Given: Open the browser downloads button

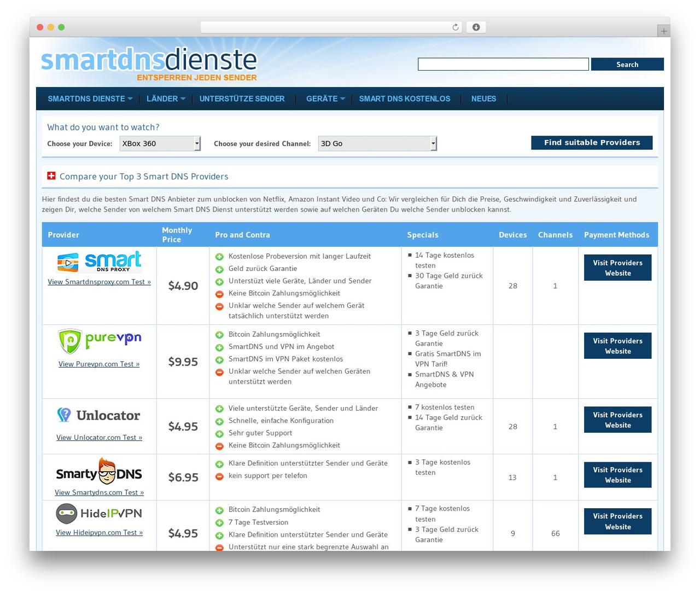Looking at the screenshot, I should tap(476, 27).
